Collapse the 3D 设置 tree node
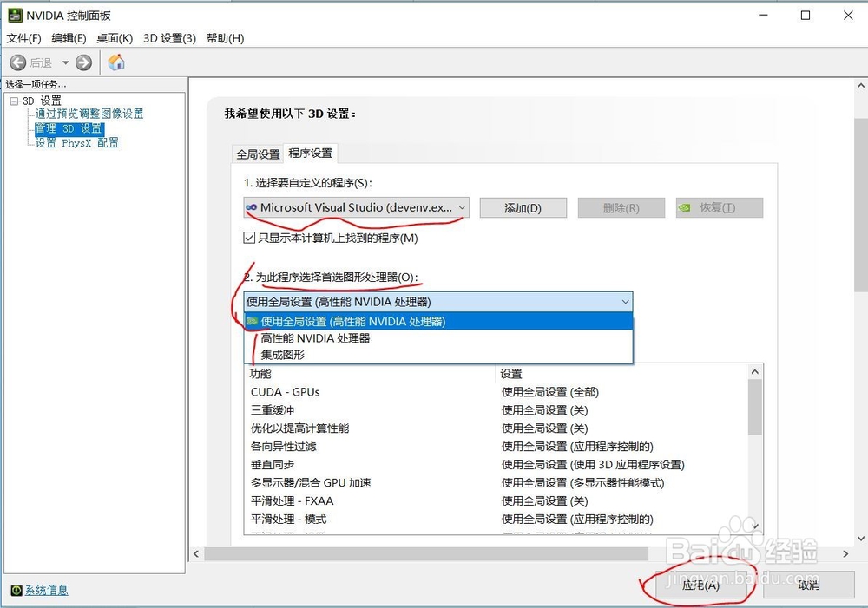 (x=15, y=101)
